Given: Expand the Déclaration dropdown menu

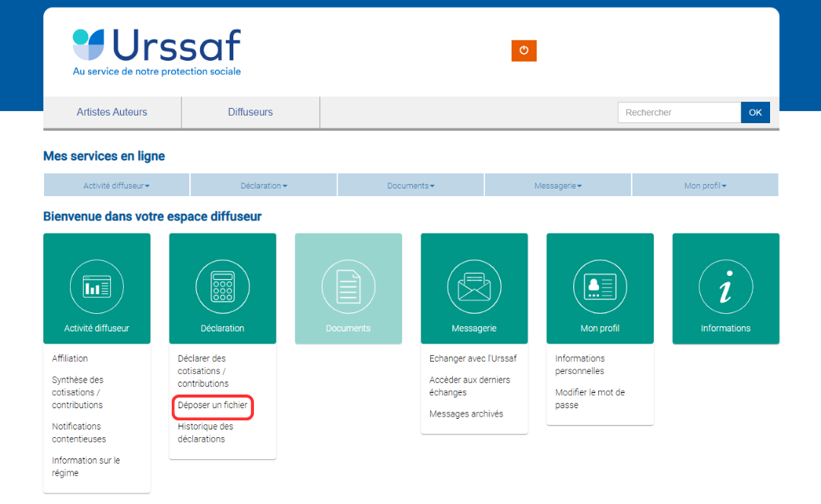Looking at the screenshot, I should click(x=263, y=185).
